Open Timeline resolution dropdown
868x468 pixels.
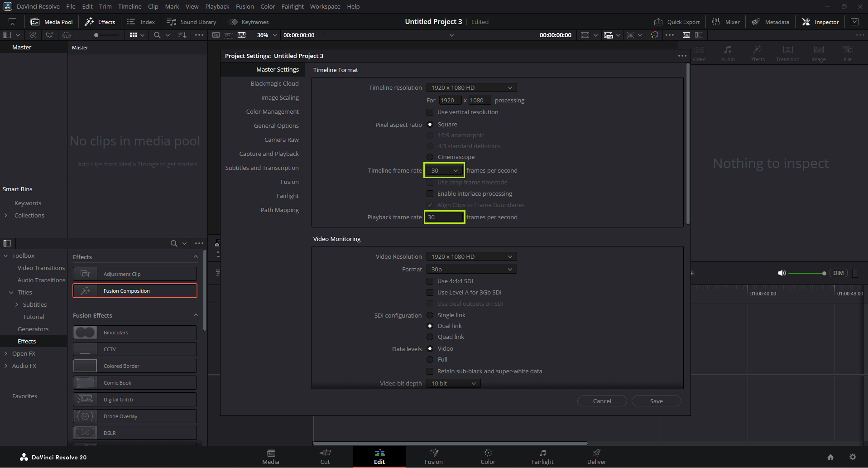pyautogui.click(x=471, y=88)
